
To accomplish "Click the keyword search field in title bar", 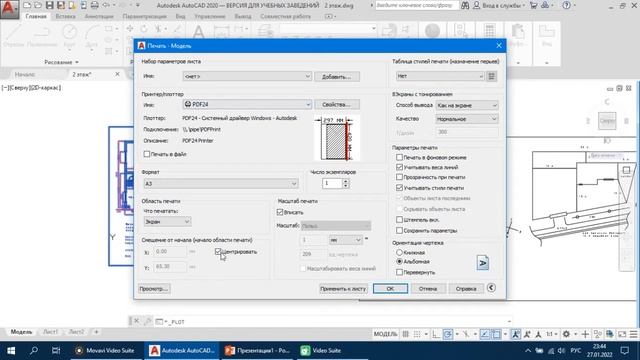I will click(416, 5).
